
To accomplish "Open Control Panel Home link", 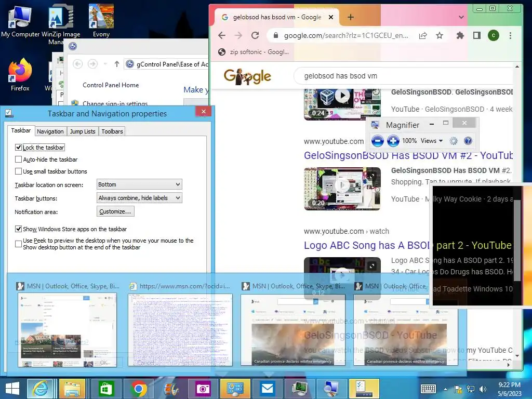I will click(111, 85).
